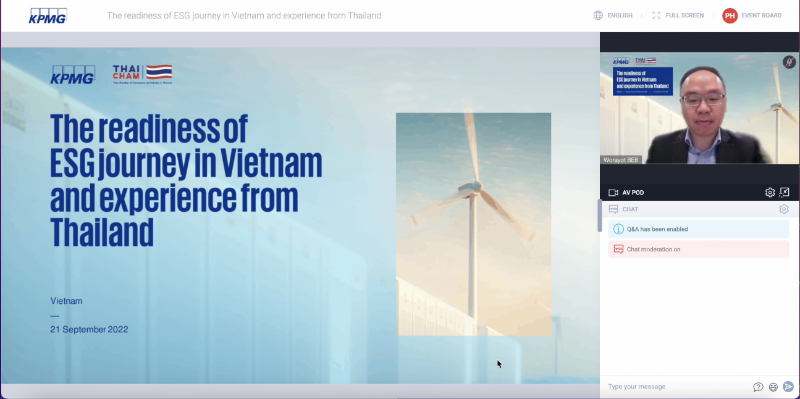This screenshot has height=399, width=800.
Task: Click the KPMG logo in header
Action: (x=47, y=16)
